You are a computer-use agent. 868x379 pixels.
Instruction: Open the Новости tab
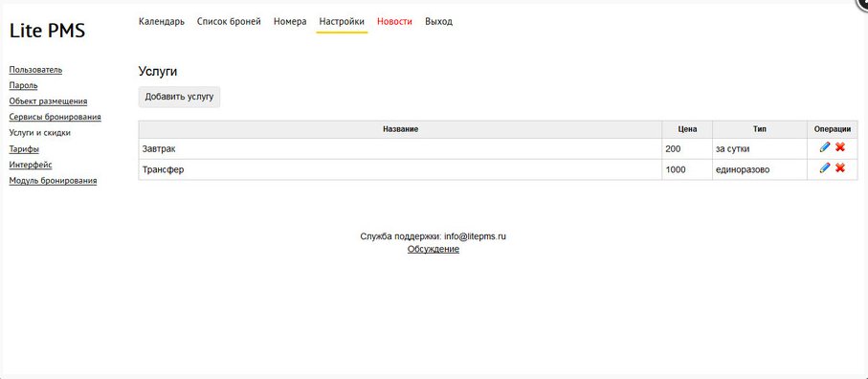tap(394, 22)
